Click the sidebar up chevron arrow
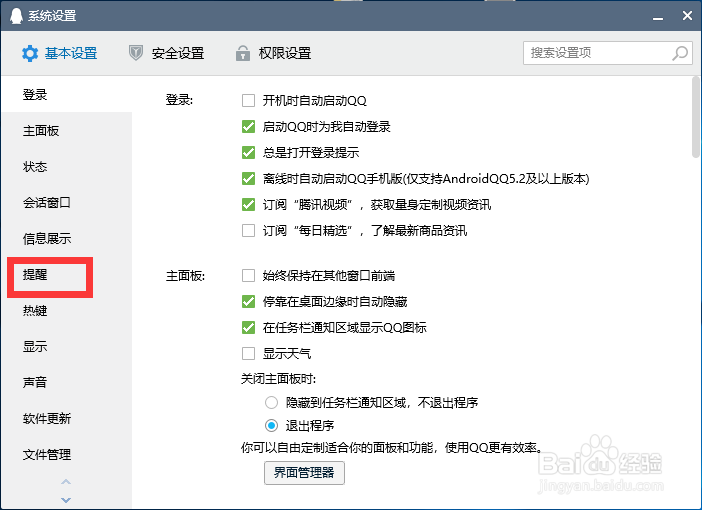Screen dimensions: 702x510 [66, 482]
